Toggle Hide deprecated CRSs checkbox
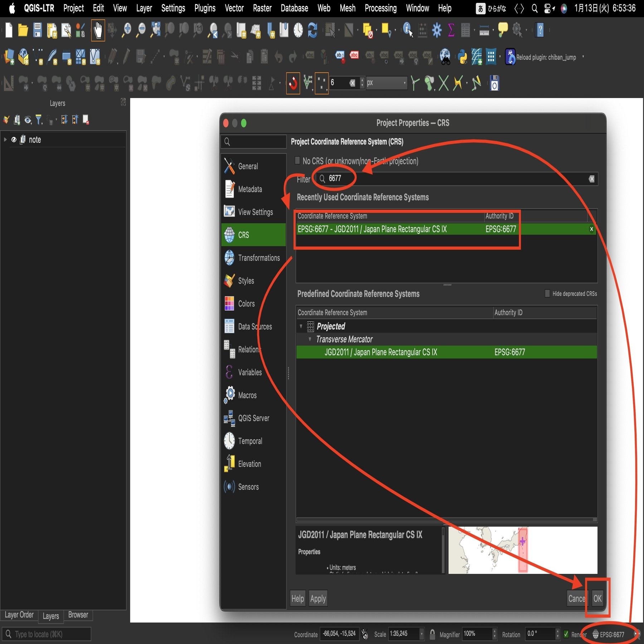This screenshot has height=644, width=644. click(x=547, y=293)
